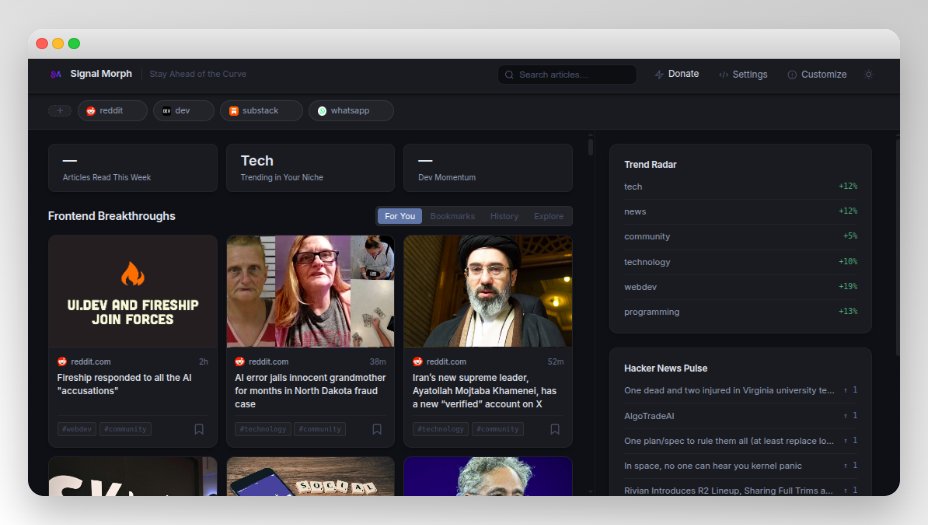Add a new source with plus button
This screenshot has width=928, height=525.
(x=60, y=111)
